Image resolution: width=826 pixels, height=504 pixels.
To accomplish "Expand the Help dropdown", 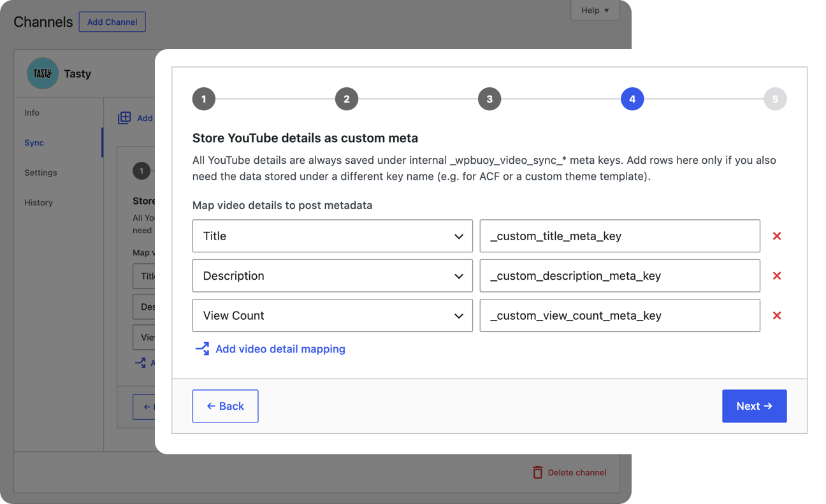I will click(x=595, y=10).
